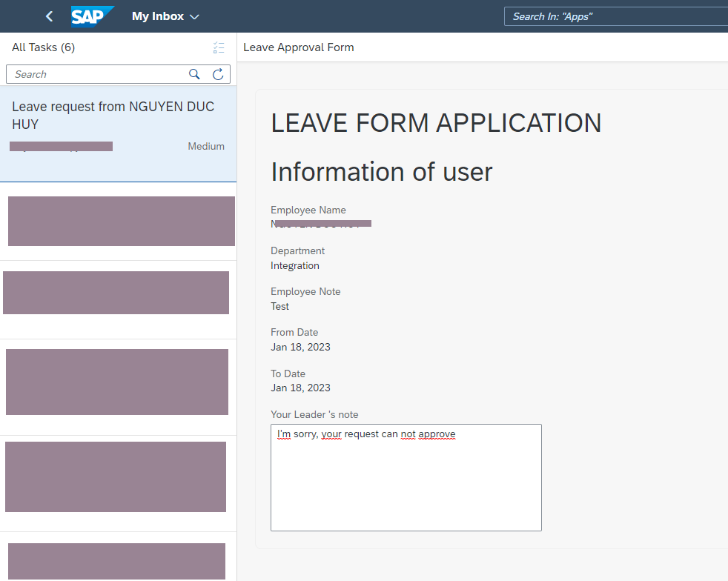Viewport: 728px width, 581px height.
Task: Open leave request from NGUYEN DUC HUY
Action: [113, 116]
